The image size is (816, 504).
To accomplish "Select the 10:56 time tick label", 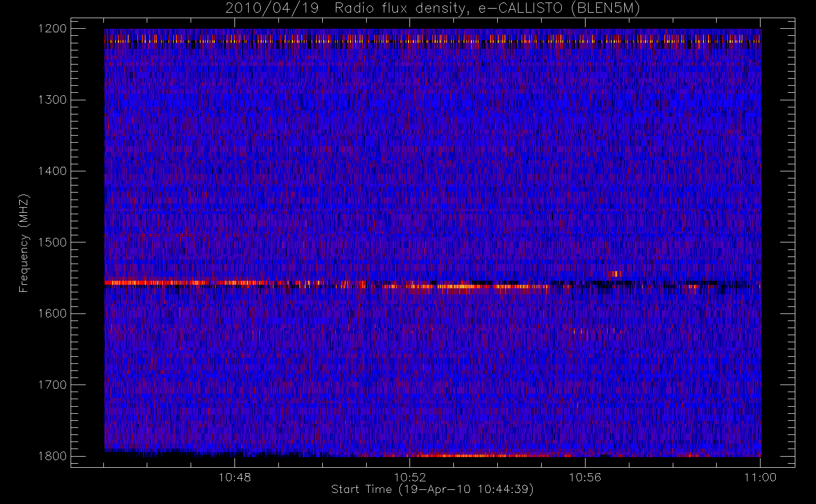I will 585,477.
